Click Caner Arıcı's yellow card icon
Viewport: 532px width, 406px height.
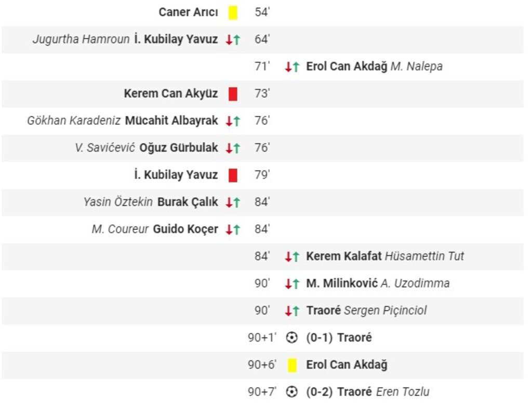pyautogui.click(x=233, y=12)
